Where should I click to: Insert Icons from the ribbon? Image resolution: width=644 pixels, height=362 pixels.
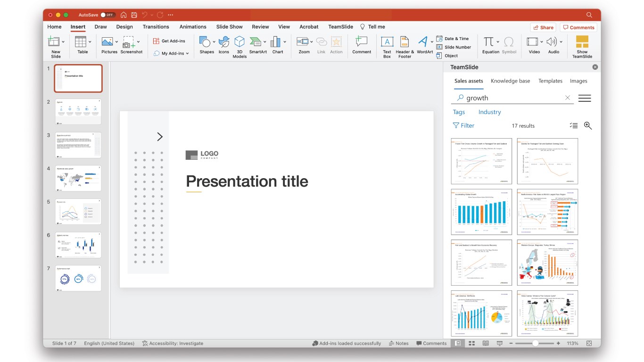click(x=224, y=45)
